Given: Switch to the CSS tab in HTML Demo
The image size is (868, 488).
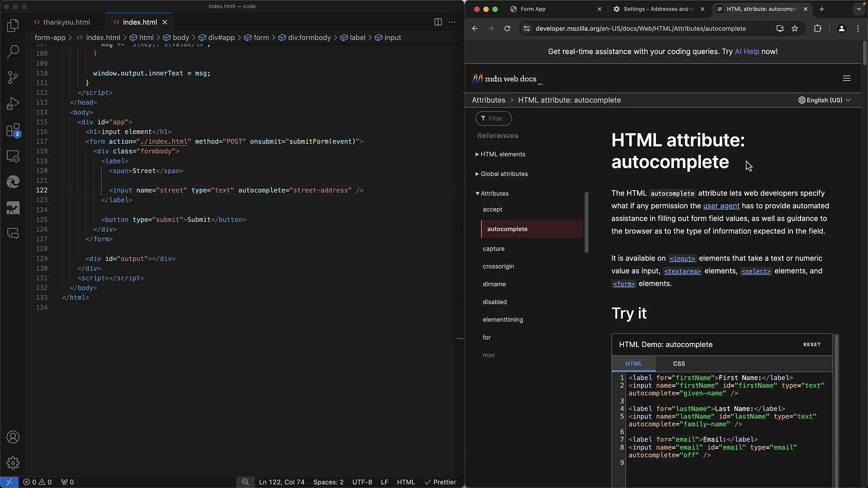Looking at the screenshot, I should pos(679,363).
